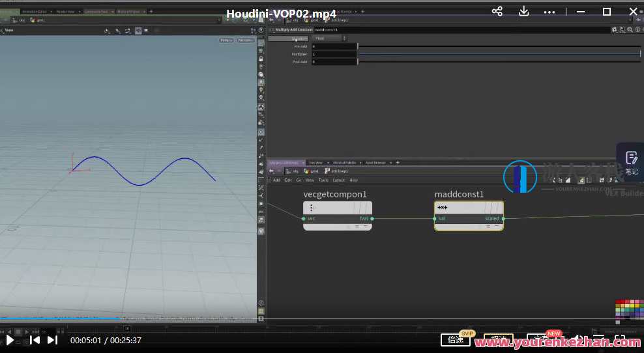Click the parameter pane info icon
Viewport: 644px width, 353px height.
pos(637,29)
